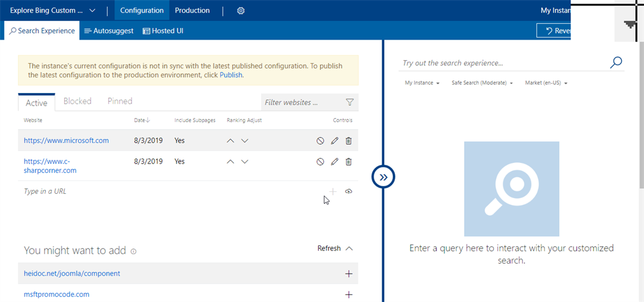
Task: Click the search magnifier icon in preview
Action: coord(616,62)
